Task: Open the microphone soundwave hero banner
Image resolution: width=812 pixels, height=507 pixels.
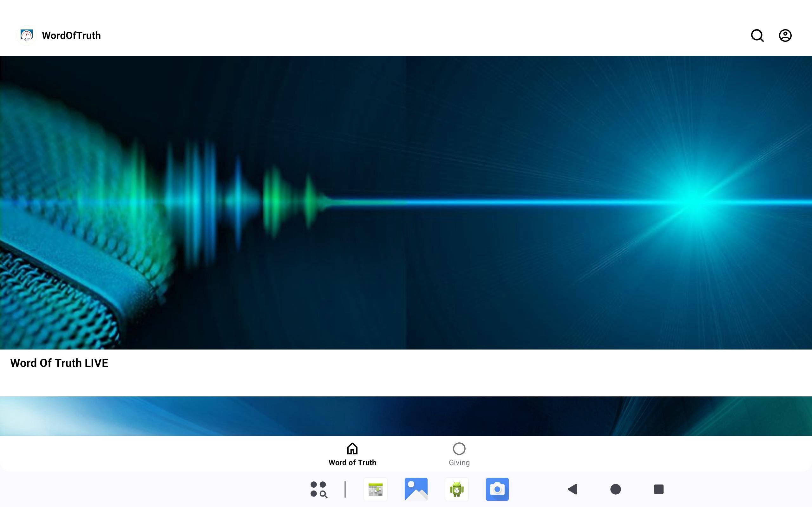Action: tap(406, 202)
